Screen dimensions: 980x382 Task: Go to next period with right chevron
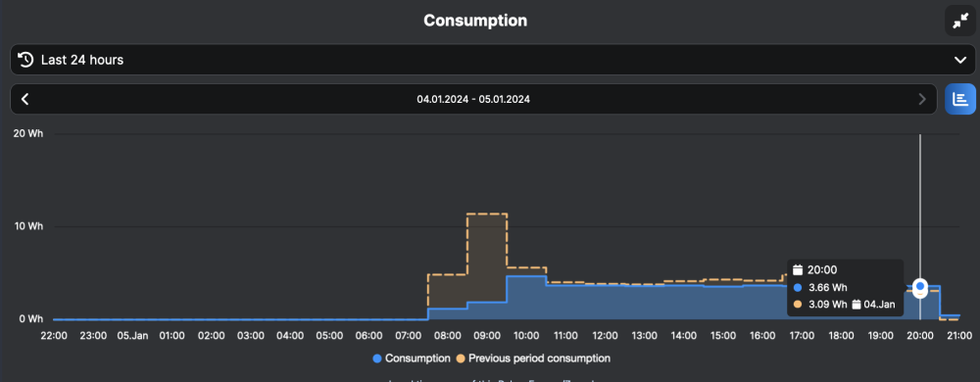pos(922,99)
